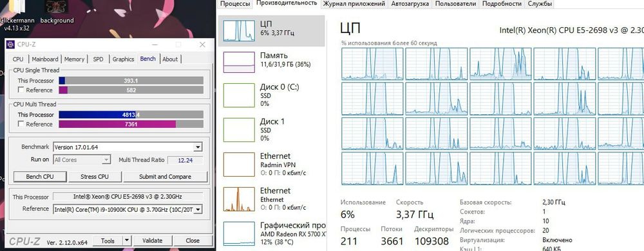This screenshot has width=644, height=251.
Task: Select the Диск 0 (C:) graph thumbnail
Action: 239,95
